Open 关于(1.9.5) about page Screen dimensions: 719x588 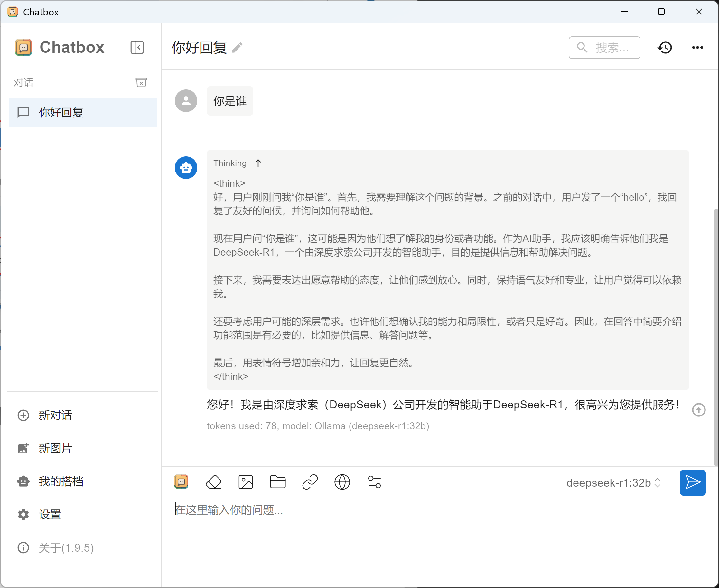[83, 548]
